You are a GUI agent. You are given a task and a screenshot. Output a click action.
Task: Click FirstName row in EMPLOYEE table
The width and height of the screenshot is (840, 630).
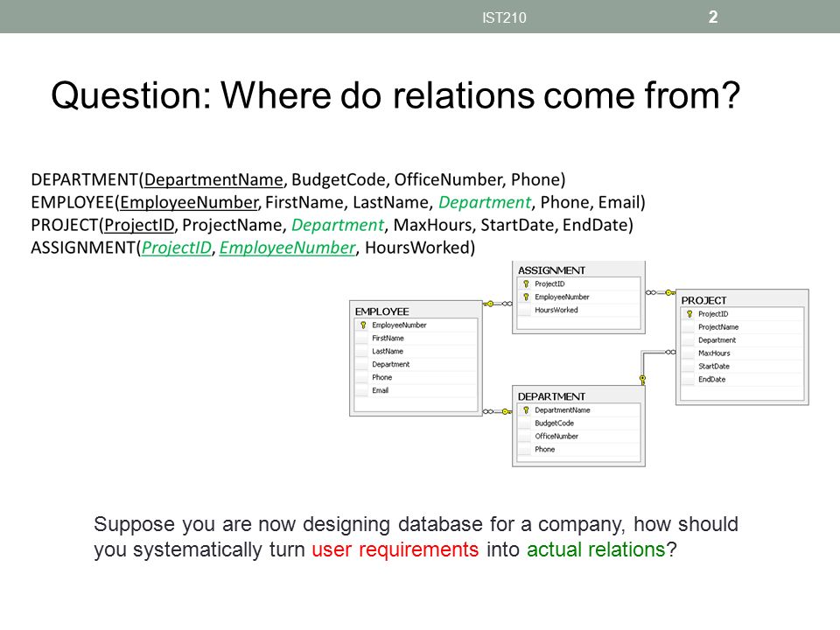tap(416, 338)
